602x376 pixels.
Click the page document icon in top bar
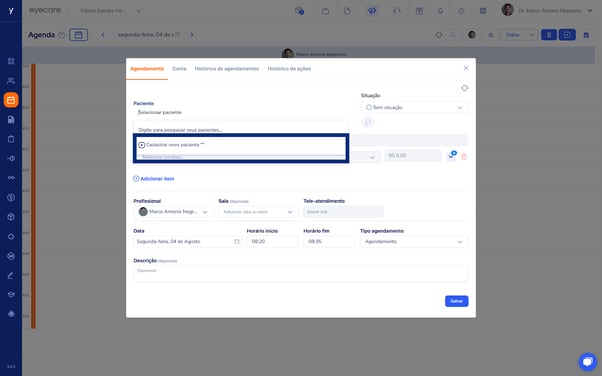(x=347, y=11)
